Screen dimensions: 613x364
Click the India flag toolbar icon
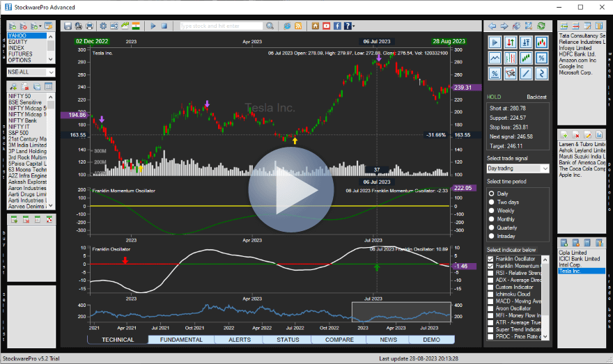136,26
